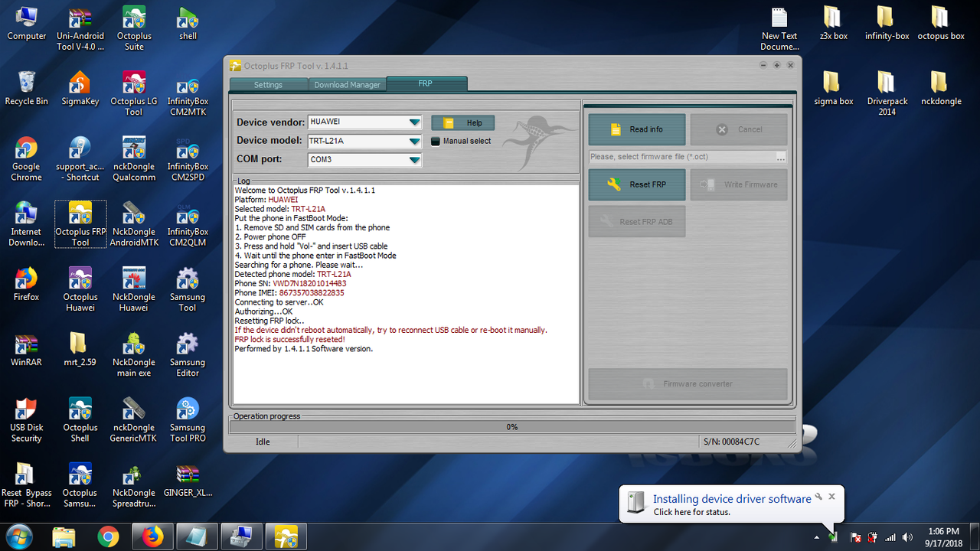The width and height of the screenshot is (980, 551).
Task: Click the Write Firmware button
Action: coord(739,184)
